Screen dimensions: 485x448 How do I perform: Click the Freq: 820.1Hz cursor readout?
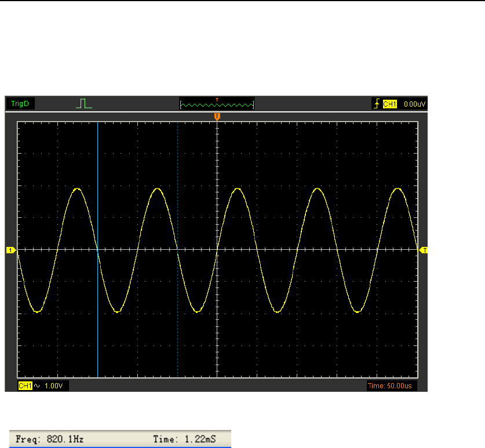pyautogui.click(x=49, y=439)
